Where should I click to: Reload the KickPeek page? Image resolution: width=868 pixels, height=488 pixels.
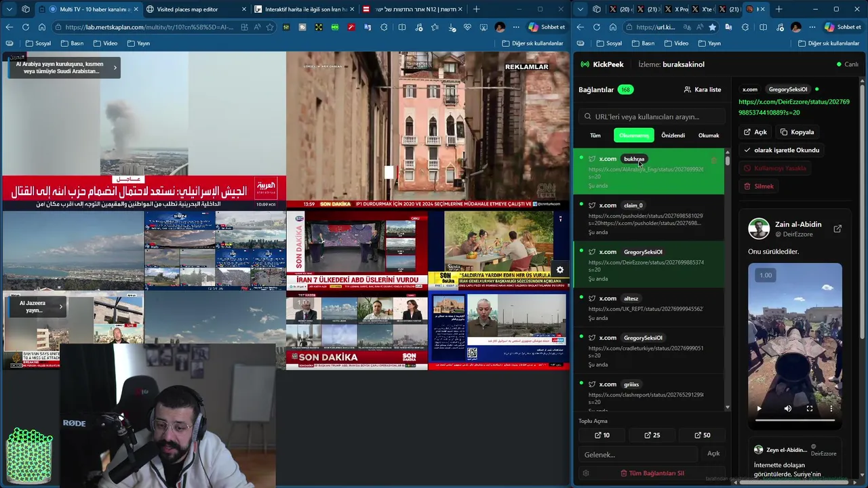(x=597, y=27)
